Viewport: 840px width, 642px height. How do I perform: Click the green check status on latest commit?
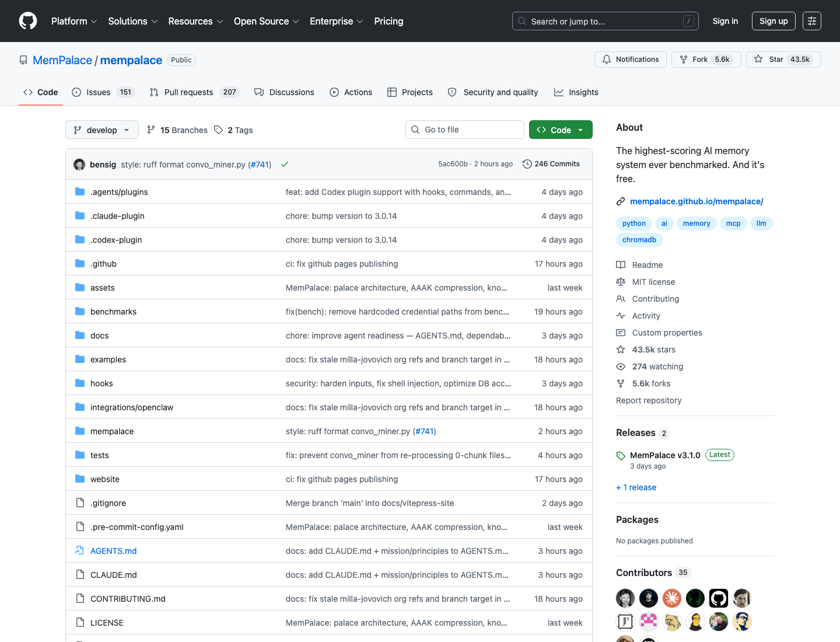(285, 165)
